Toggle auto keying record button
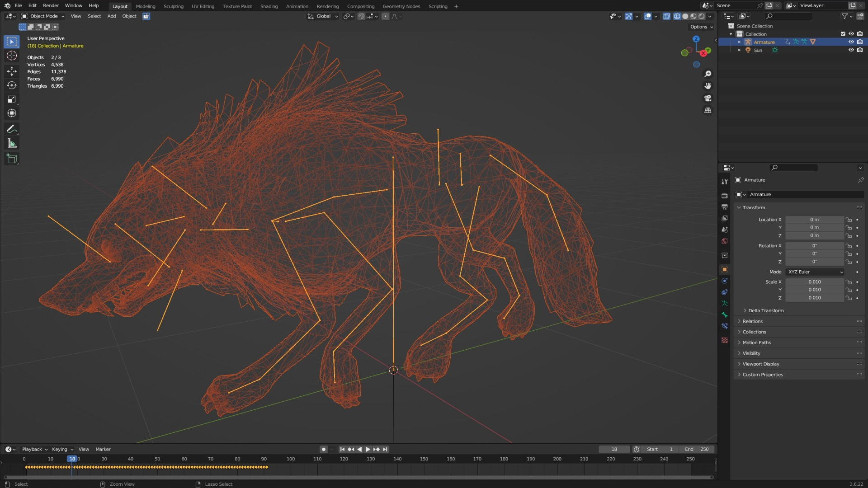The image size is (868, 488). 323,449
